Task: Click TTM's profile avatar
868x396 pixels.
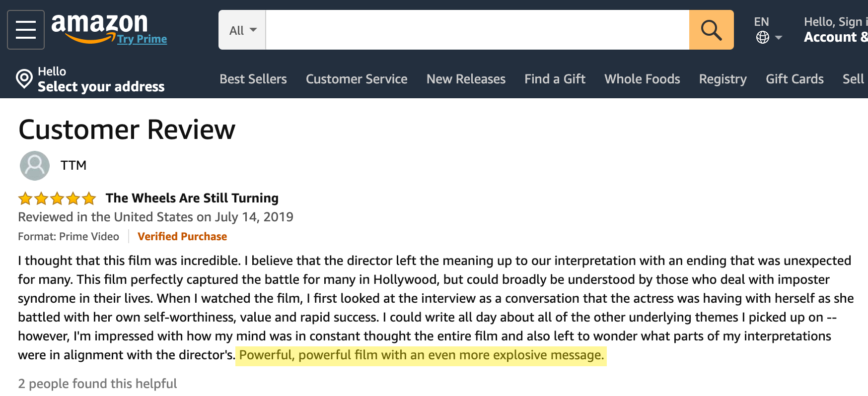Action: pos(35,166)
